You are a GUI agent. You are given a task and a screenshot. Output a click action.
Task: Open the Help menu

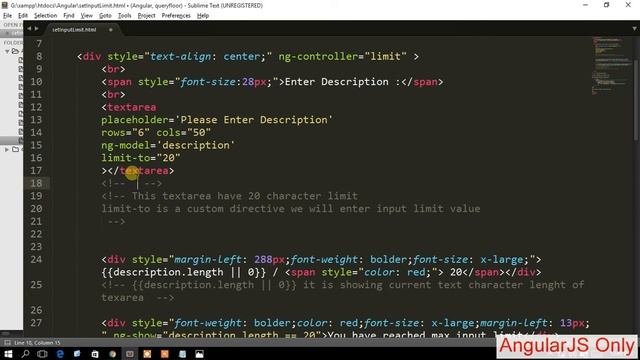[203, 16]
